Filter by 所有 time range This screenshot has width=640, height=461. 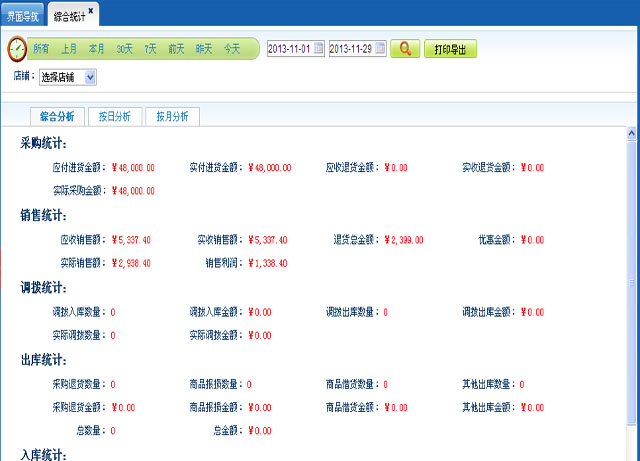coord(41,49)
